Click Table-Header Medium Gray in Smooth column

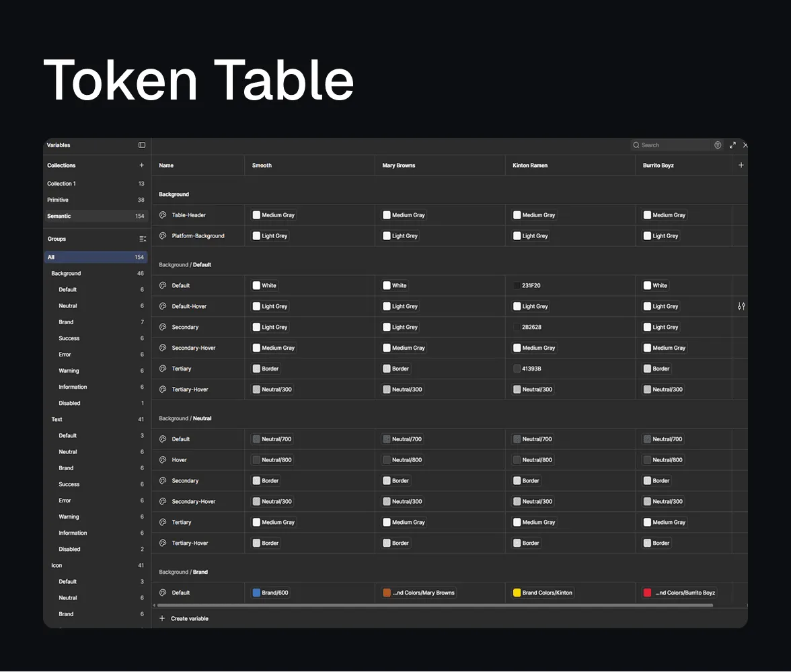click(x=273, y=215)
